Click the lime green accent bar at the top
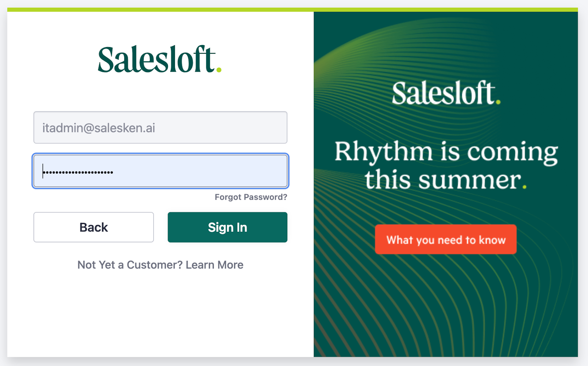The width and height of the screenshot is (588, 366). point(293,10)
